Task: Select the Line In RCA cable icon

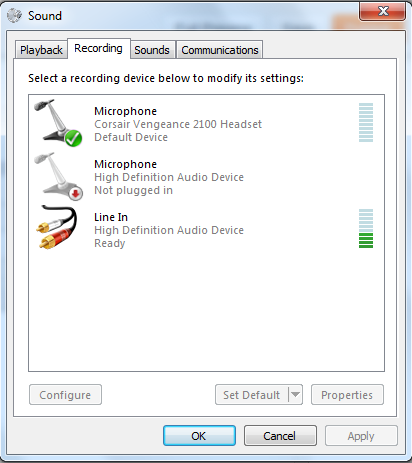Action: click(x=57, y=227)
